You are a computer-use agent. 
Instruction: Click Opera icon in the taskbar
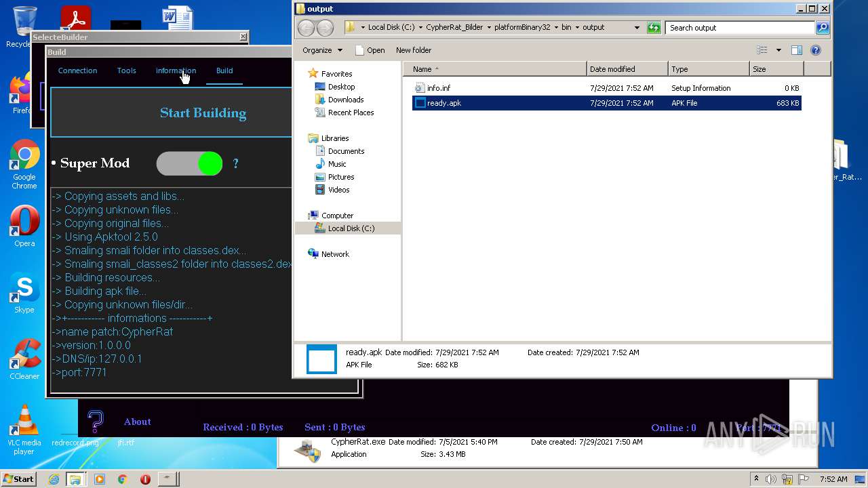tap(145, 479)
